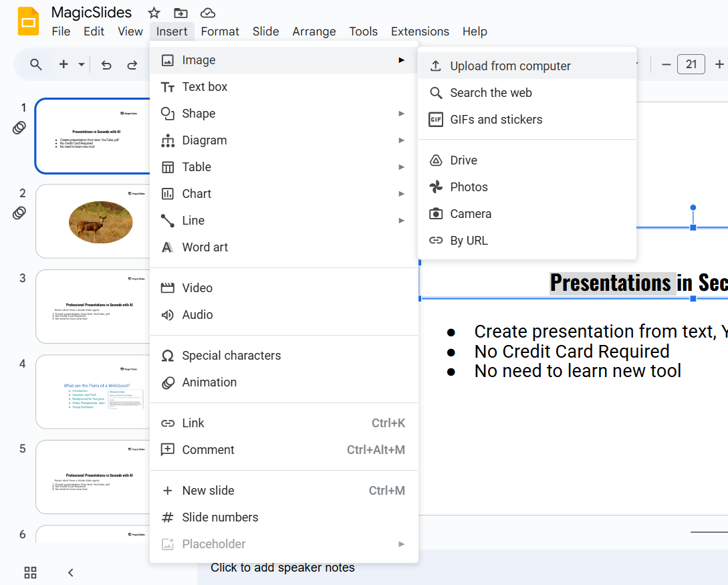Click the animation indicator beside slide 1
728x585 pixels.
(19, 128)
